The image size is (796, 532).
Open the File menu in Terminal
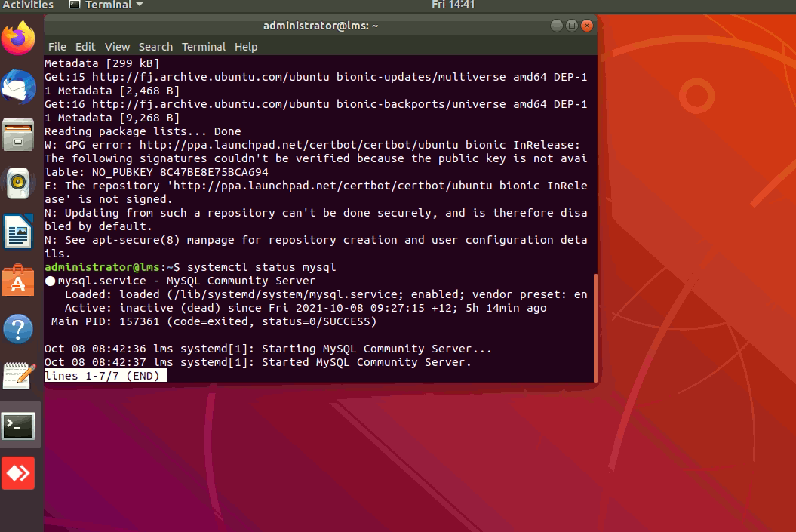click(57, 47)
